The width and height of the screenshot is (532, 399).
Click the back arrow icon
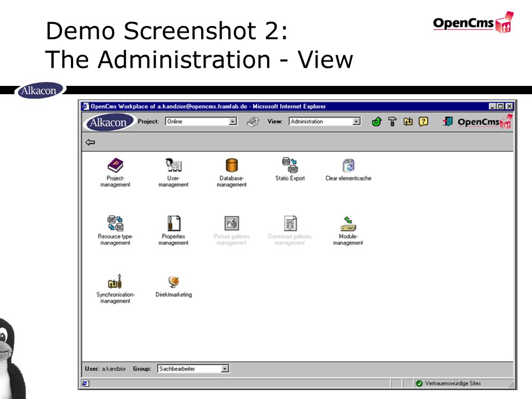(90, 142)
